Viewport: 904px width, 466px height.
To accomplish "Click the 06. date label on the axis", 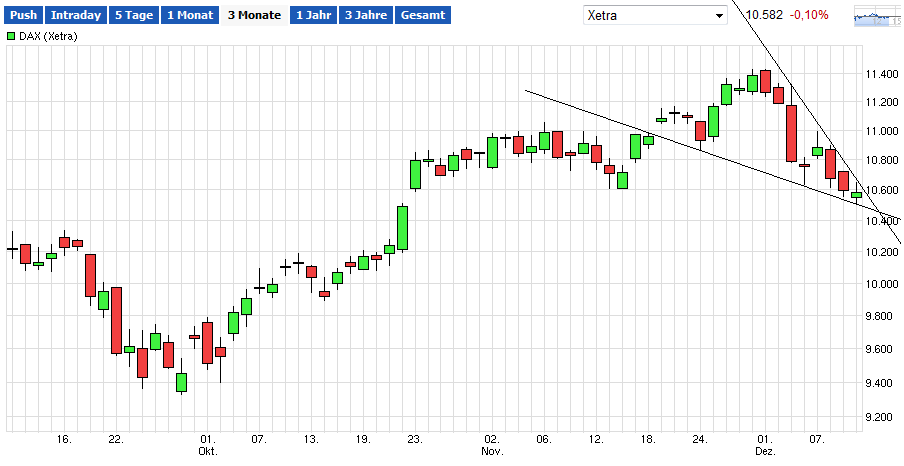I will pos(544,439).
